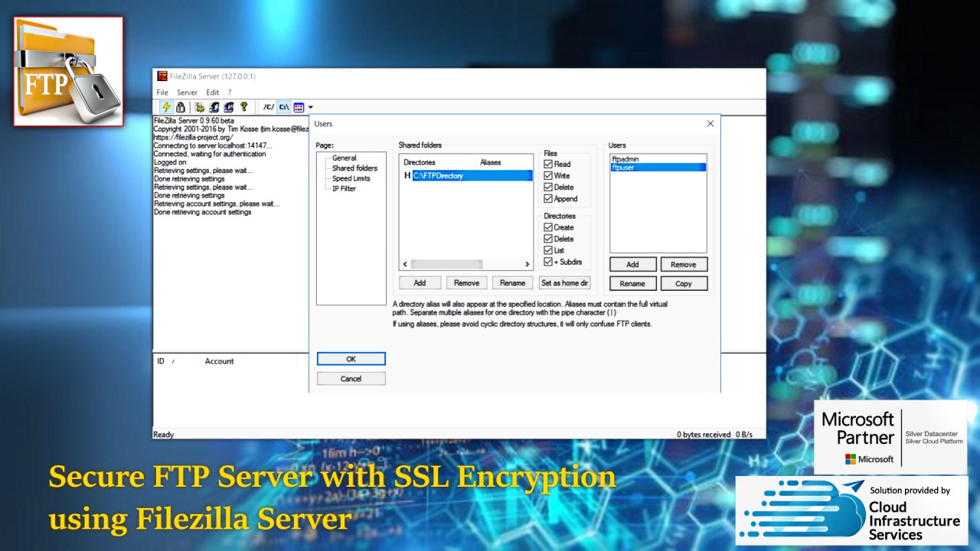Screen dimensions: 980x551
Task: Select C:\FTPDirectory shared folder row
Action: (x=467, y=175)
